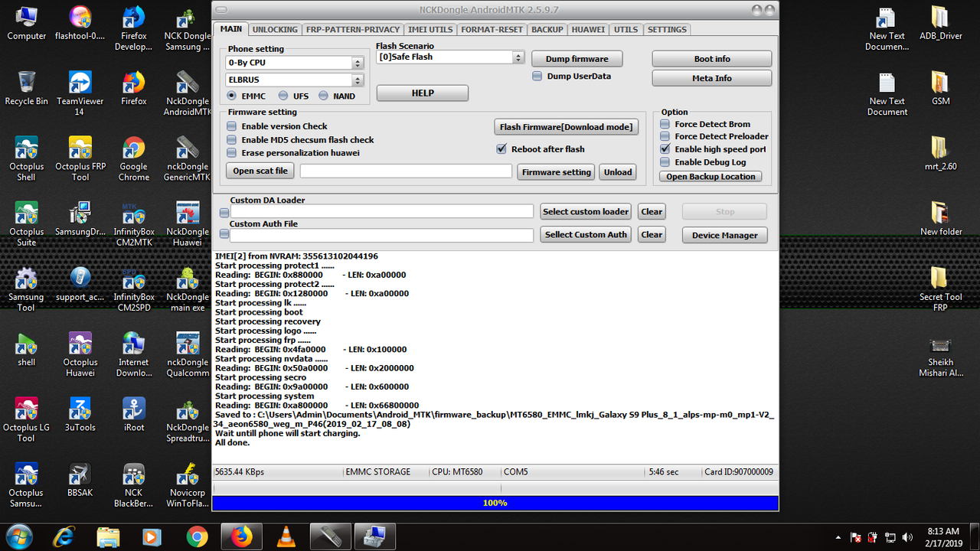Uncheck Reboot after flash

tap(501, 149)
